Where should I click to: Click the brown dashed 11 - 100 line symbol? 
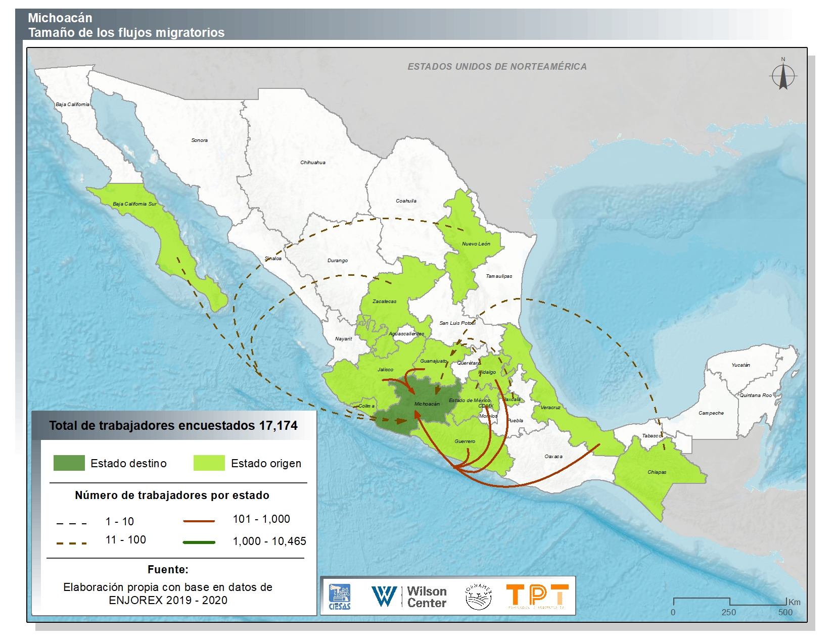(71, 543)
